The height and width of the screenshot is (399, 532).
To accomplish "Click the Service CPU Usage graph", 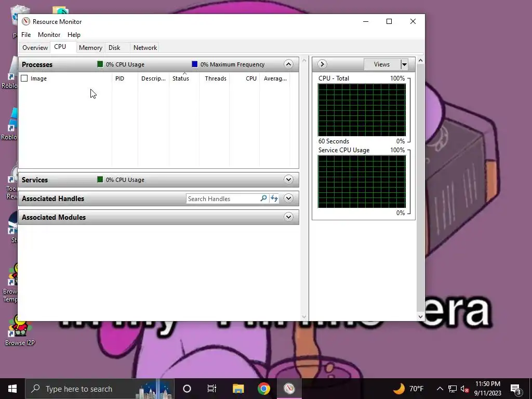I will coord(362,181).
